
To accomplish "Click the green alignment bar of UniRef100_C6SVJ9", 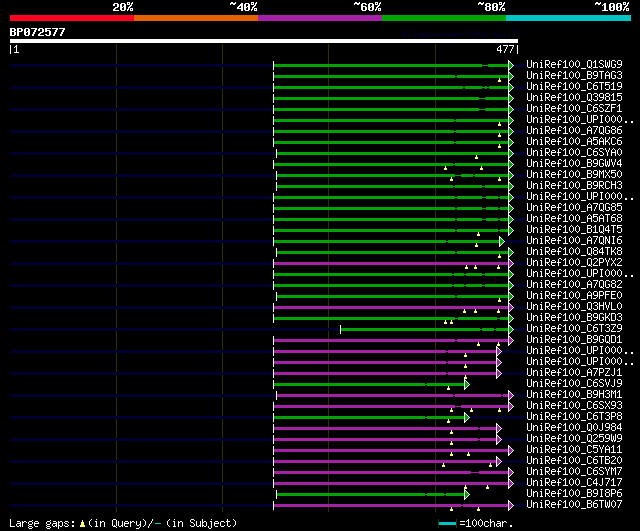I will [369, 384].
